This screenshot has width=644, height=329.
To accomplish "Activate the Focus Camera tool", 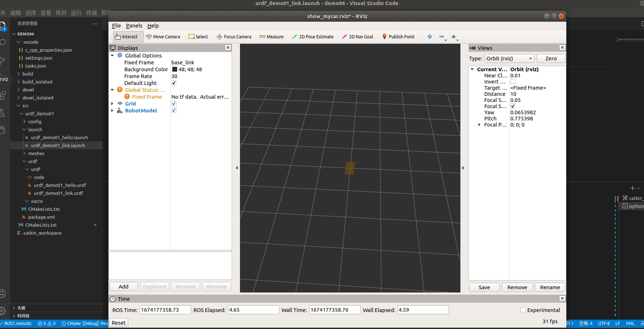I will (234, 37).
